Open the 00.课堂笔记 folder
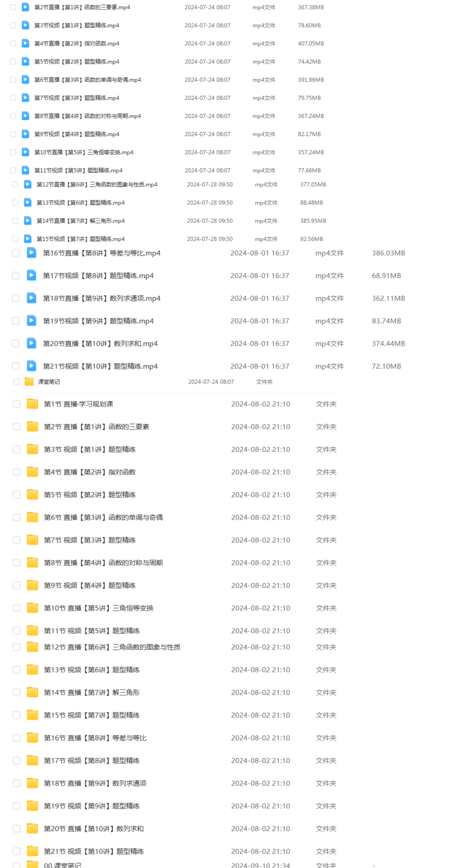This screenshot has height=868, width=457. 62,865
